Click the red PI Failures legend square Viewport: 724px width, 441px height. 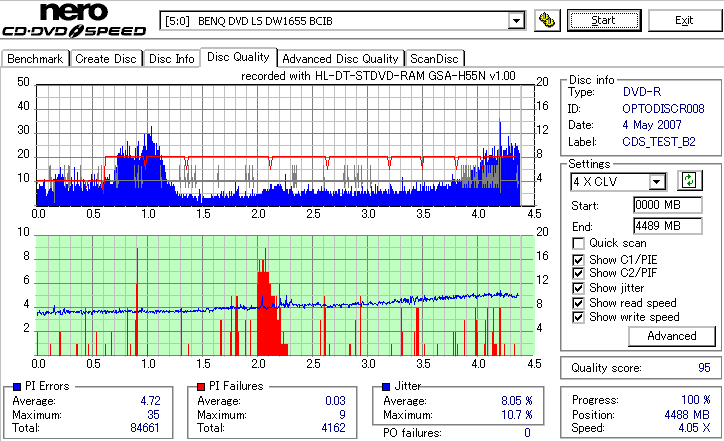coord(201,387)
